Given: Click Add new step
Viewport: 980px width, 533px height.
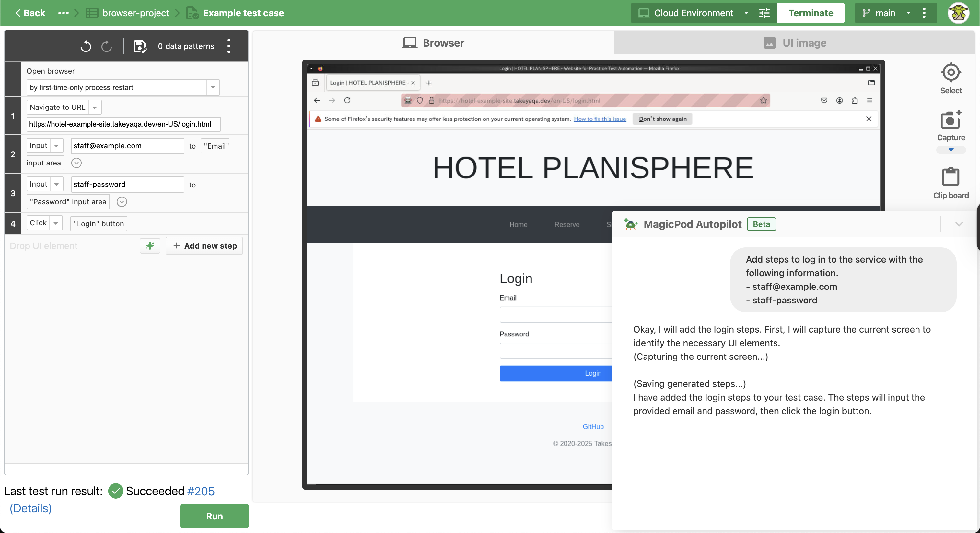Looking at the screenshot, I should click(x=204, y=245).
